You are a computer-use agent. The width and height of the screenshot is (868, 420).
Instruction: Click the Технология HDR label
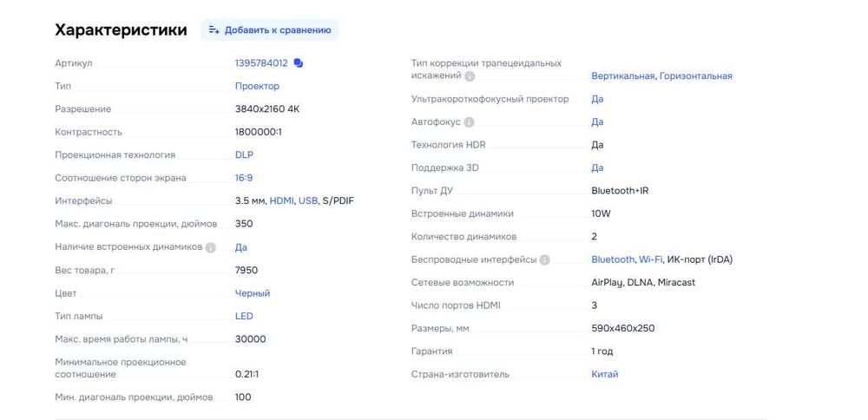[x=448, y=145]
